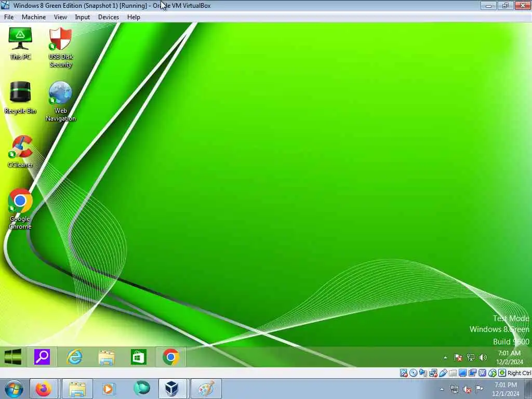Open teal sphere app on host taskbar
This screenshot has height=399, width=532.
point(141,388)
